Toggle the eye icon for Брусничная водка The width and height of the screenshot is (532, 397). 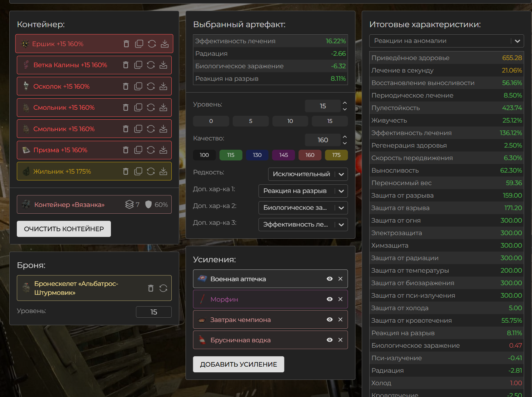click(x=330, y=340)
